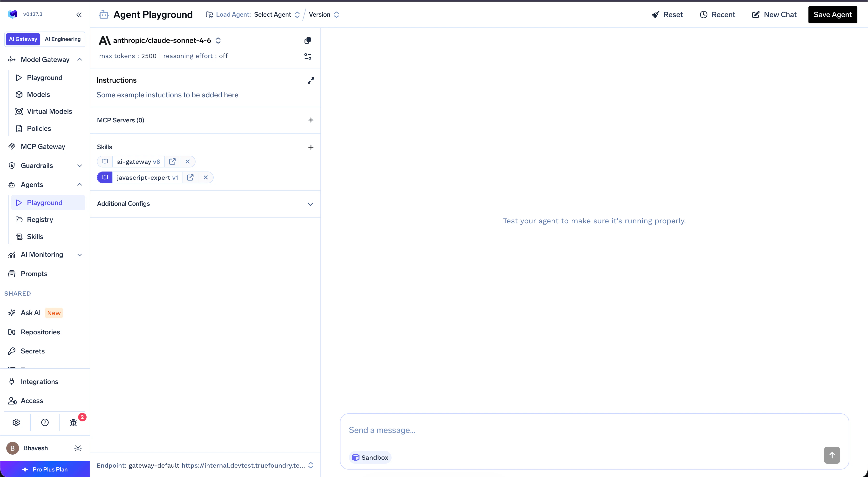This screenshot has height=477, width=868.
Task: Open Bhavesh user profile
Action: click(27, 448)
